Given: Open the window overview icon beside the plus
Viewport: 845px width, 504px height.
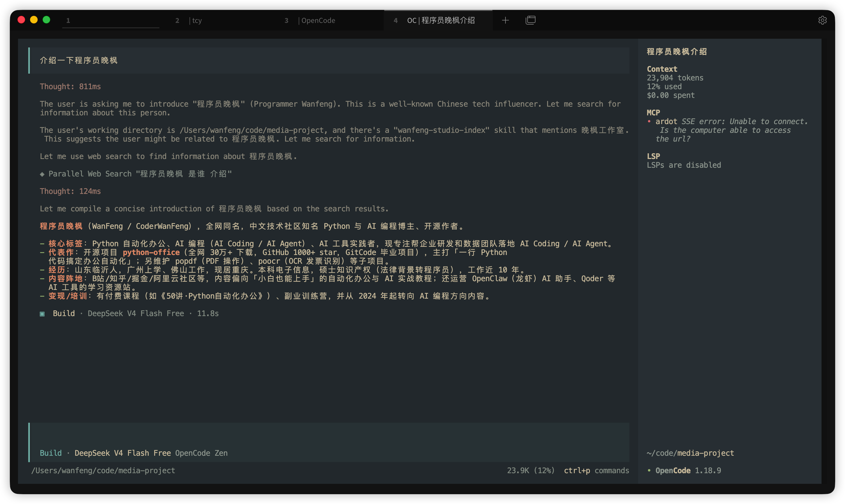Looking at the screenshot, I should pos(530,20).
